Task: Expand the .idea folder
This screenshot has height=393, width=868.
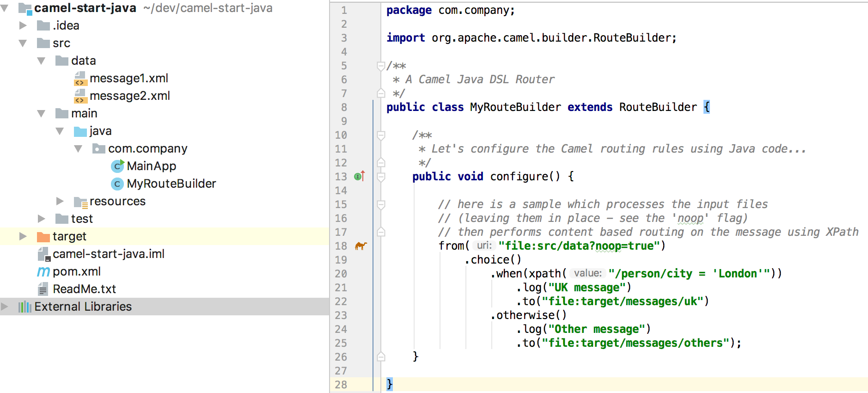Action: (x=23, y=25)
